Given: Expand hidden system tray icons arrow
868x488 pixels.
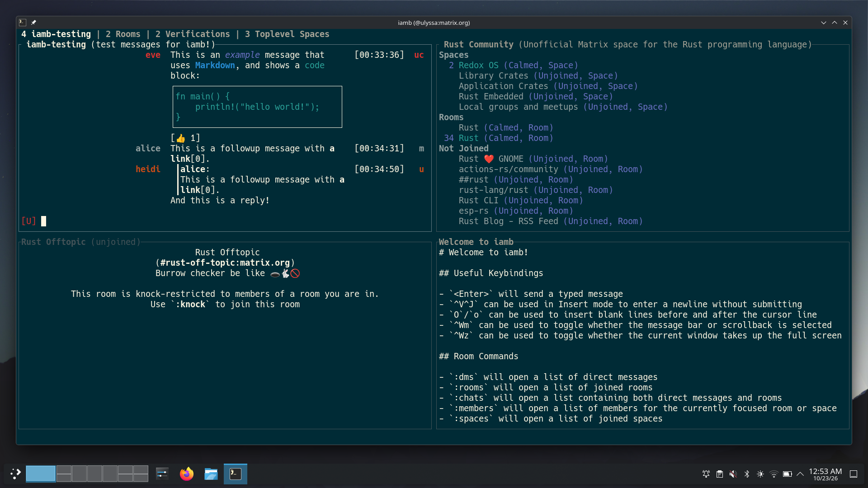Looking at the screenshot, I should pos(800,474).
